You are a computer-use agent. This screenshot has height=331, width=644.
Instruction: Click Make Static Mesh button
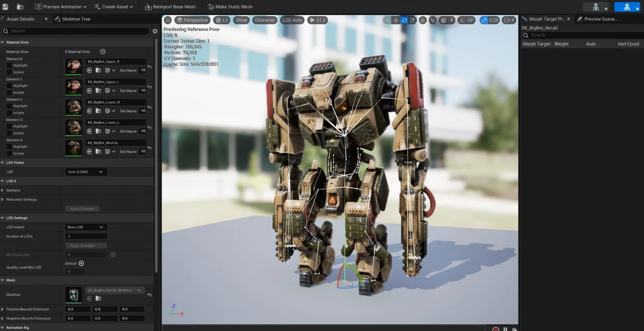pos(230,7)
